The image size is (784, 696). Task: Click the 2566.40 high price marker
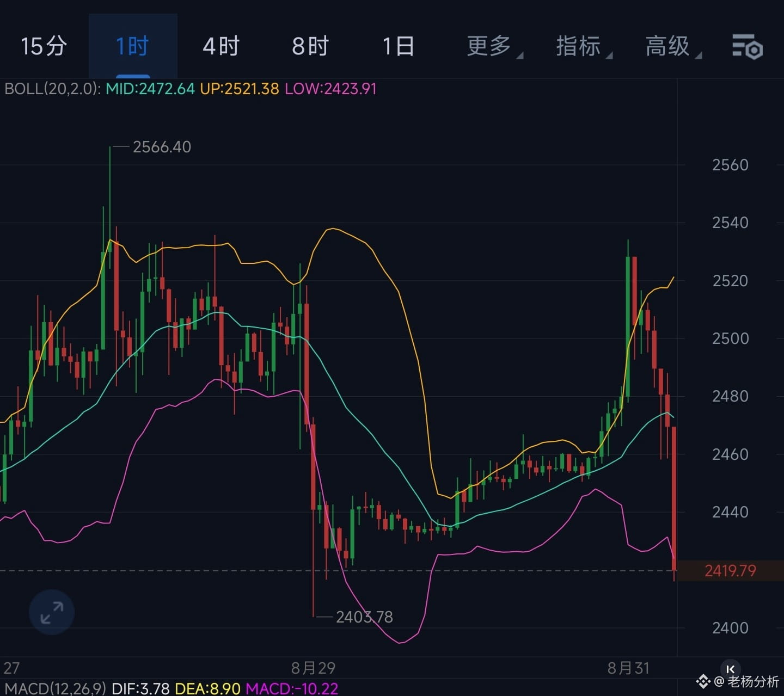[162, 147]
